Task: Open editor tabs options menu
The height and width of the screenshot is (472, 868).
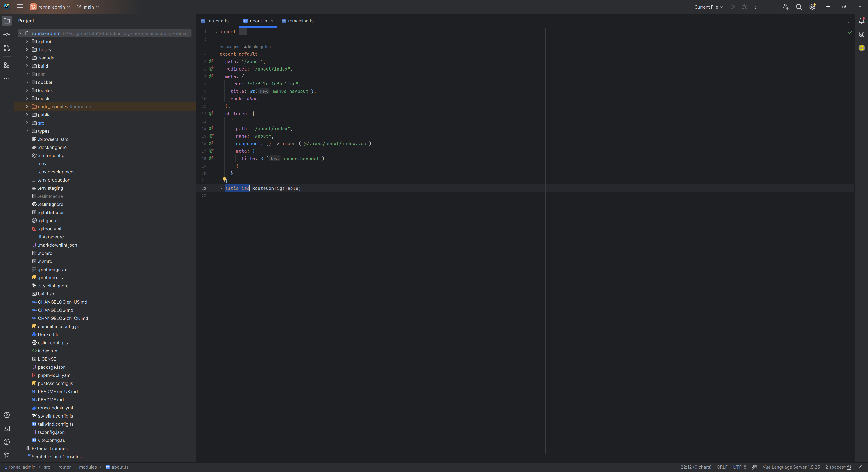Action: point(848,21)
